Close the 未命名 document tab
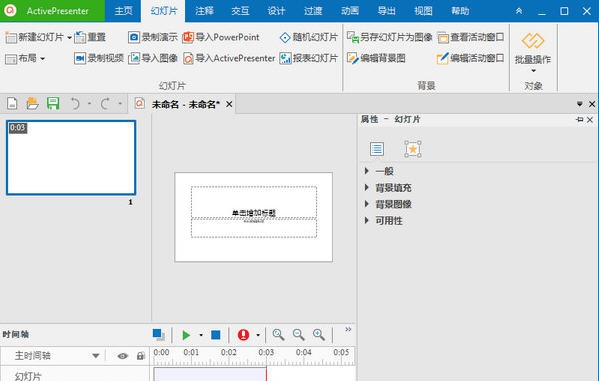This screenshot has height=381, width=599. click(229, 104)
